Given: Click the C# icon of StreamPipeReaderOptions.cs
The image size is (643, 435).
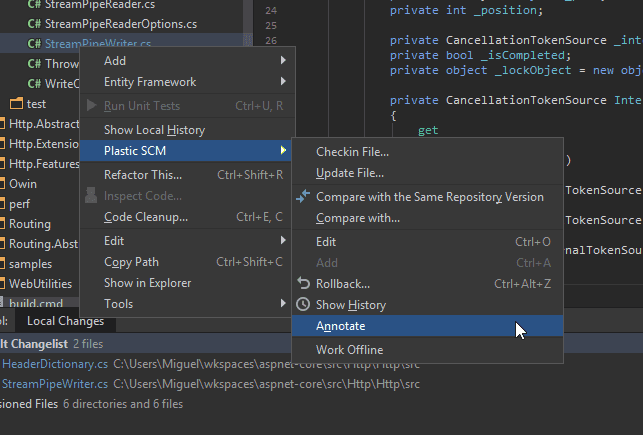Looking at the screenshot, I should click(34, 24).
